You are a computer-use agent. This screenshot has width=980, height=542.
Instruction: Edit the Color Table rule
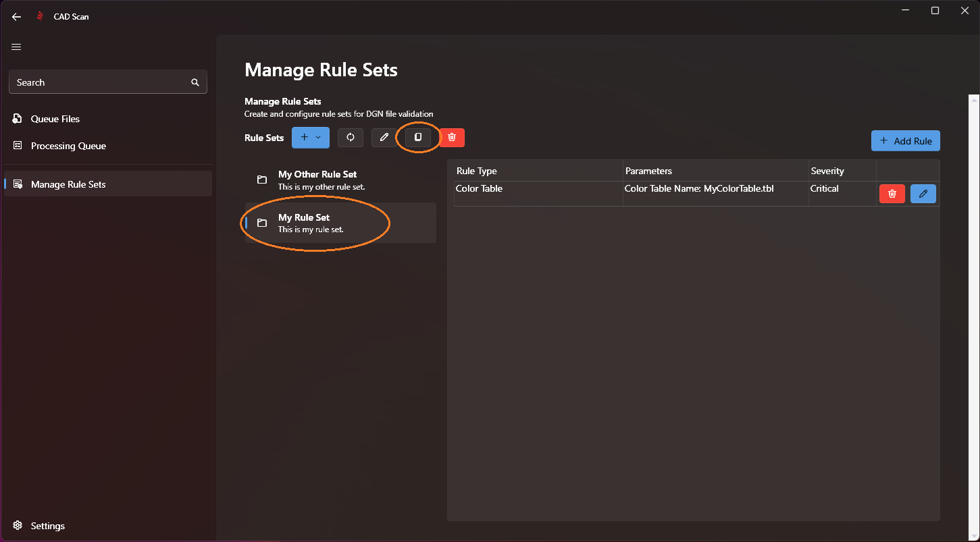923,194
